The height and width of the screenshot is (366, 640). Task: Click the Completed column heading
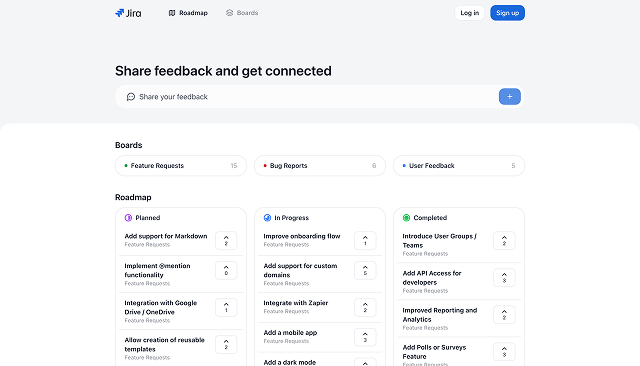430,218
